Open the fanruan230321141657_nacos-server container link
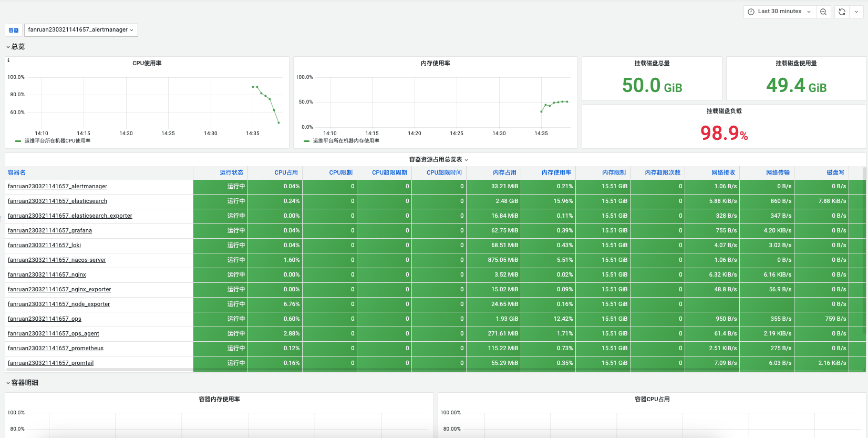868x438 pixels. [57, 260]
